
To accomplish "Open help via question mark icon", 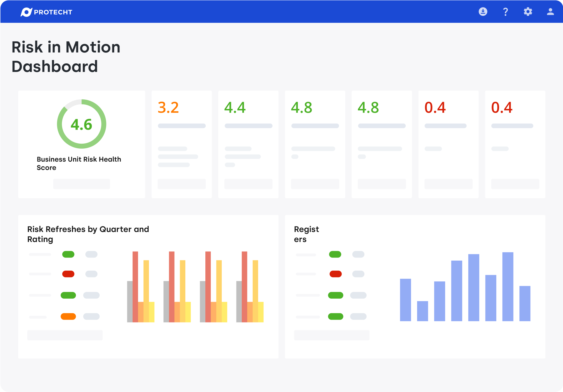I will (x=505, y=12).
